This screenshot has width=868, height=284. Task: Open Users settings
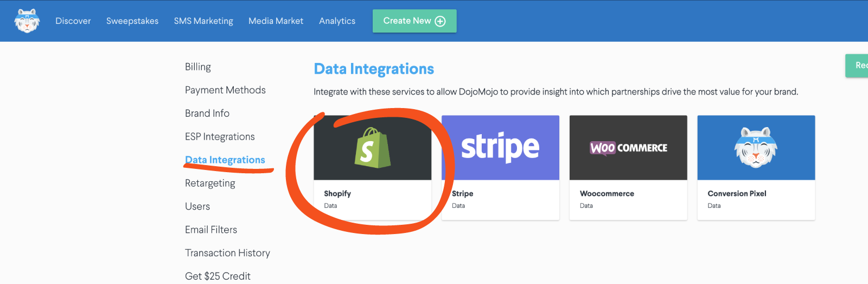click(197, 206)
